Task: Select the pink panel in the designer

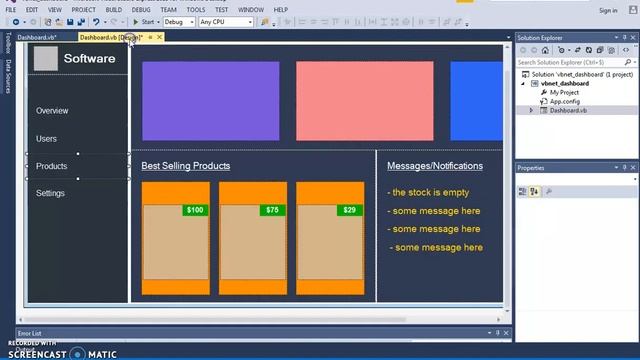Action: [365, 101]
